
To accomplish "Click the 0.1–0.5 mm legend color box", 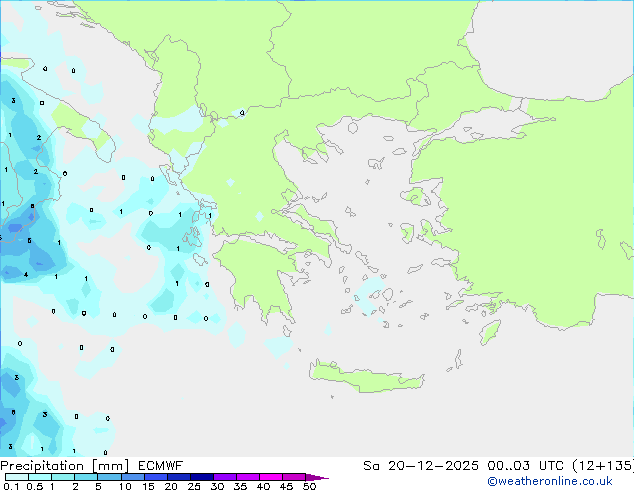I will point(17,477).
